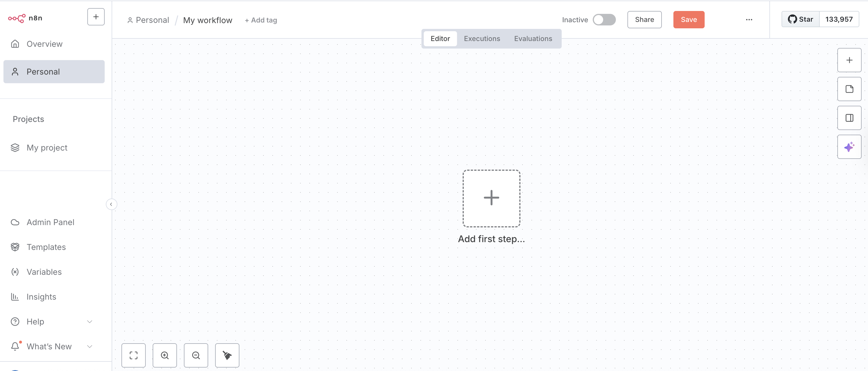Switch to the Executions tab

click(x=482, y=39)
